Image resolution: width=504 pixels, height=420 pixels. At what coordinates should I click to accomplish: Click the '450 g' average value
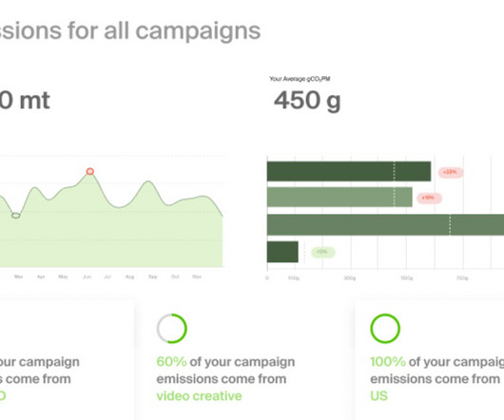[x=307, y=101]
